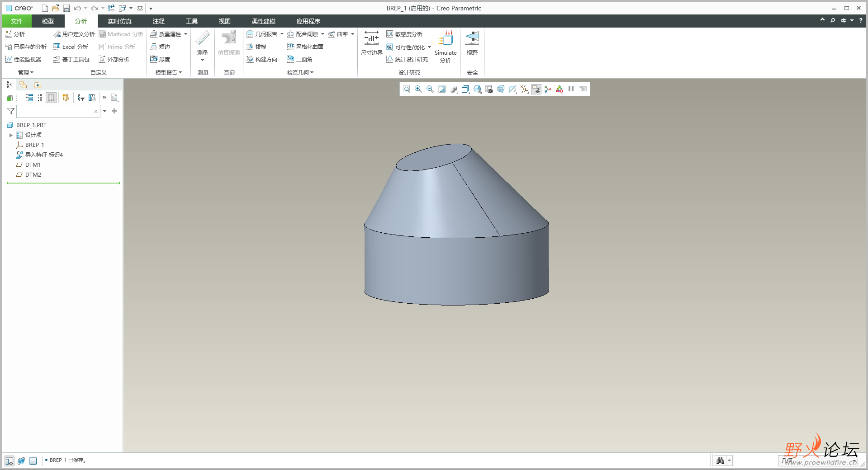This screenshot has width=868, height=470.
Task: Toggle the web browser display in status bar
Action: 21,461
